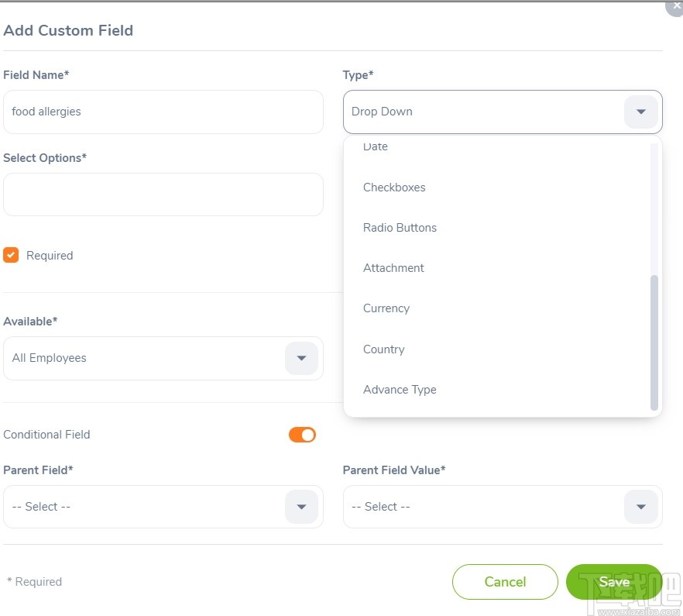Close the dialog with the X icon
The width and height of the screenshot is (683, 616).
675,6
